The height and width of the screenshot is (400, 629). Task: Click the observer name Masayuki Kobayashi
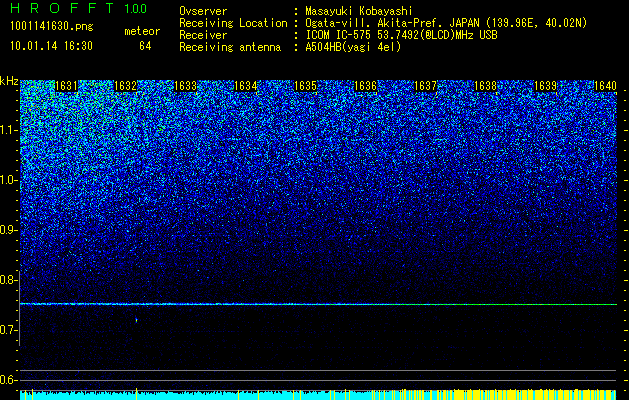click(359, 12)
